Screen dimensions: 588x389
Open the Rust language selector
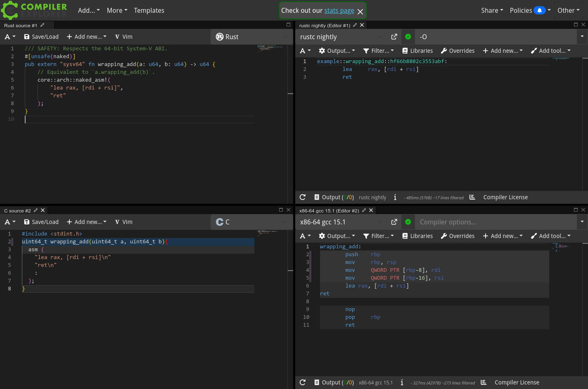pyautogui.click(x=251, y=37)
